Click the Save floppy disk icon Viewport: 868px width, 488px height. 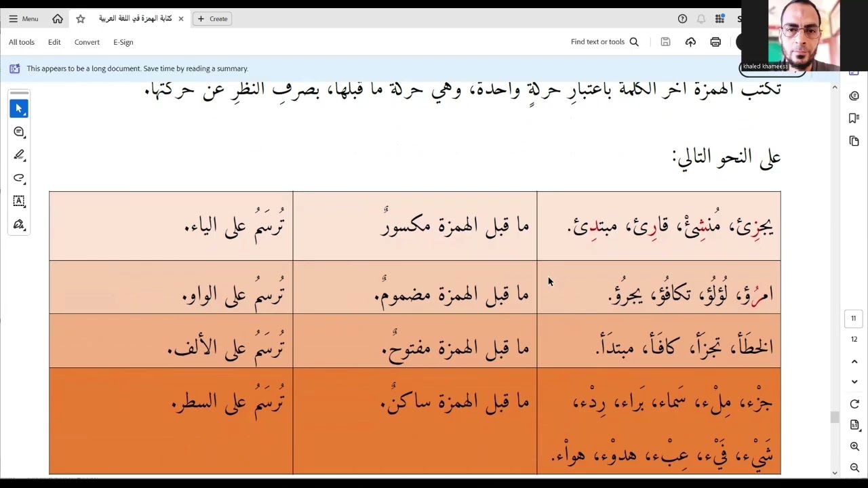coord(665,42)
